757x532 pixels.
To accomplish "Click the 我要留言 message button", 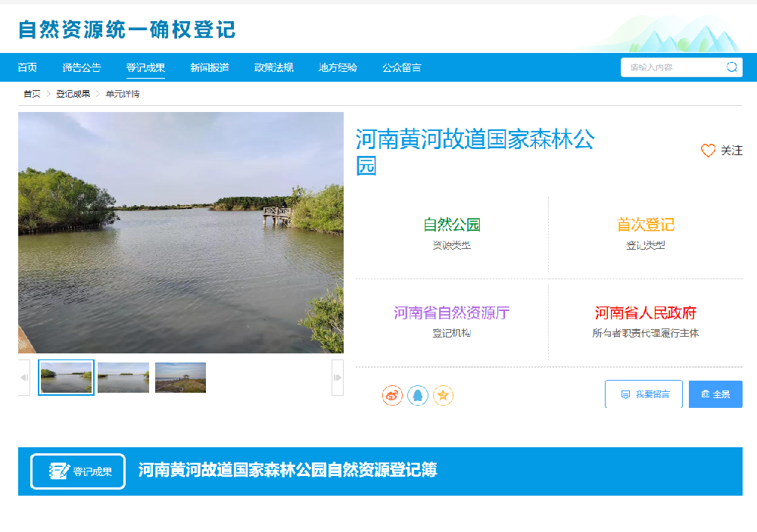I will [x=643, y=394].
